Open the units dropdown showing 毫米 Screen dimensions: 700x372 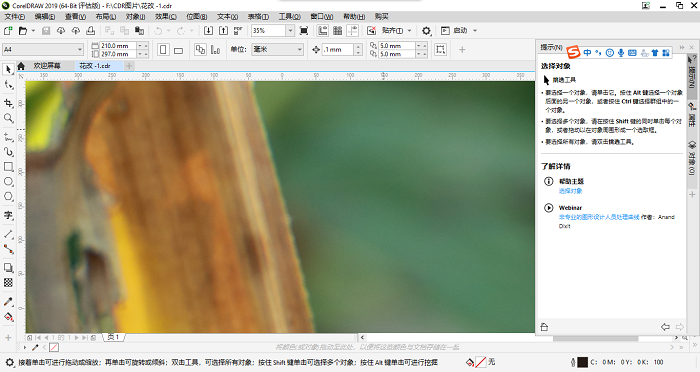[x=277, y=50]
